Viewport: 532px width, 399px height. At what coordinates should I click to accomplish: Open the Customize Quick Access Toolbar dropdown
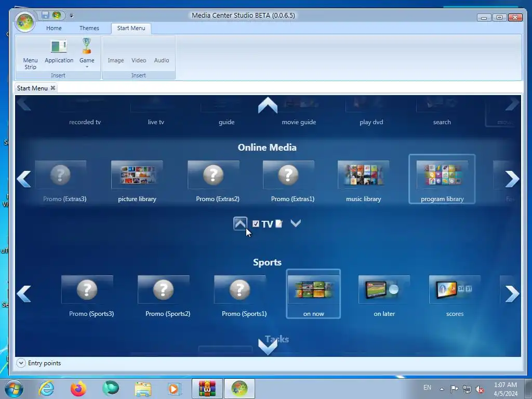click(x=71, y=15)
